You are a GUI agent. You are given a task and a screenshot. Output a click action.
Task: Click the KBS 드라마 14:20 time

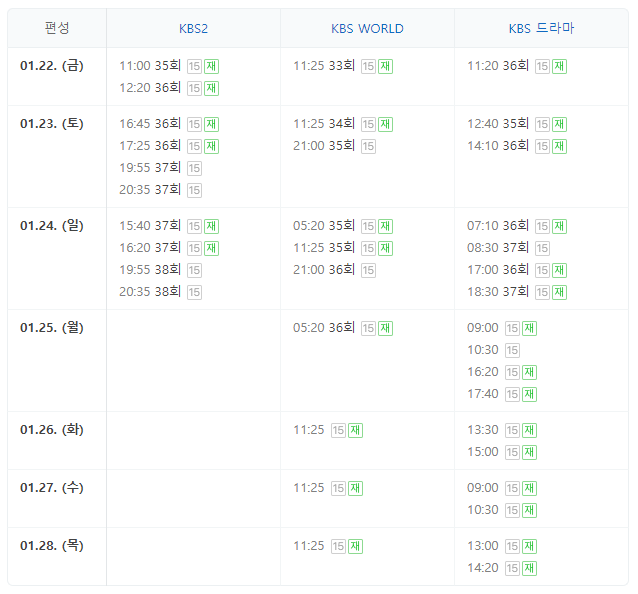tap(483, 568)
